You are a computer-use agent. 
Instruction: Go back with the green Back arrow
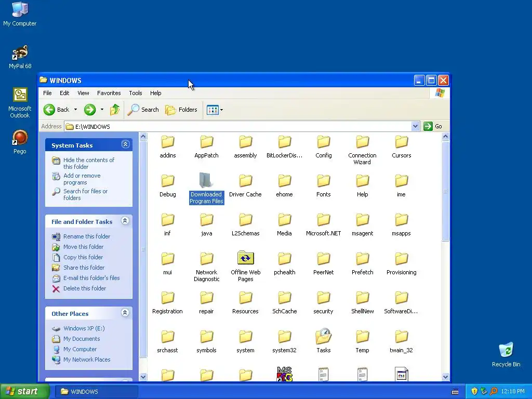click(x=56, y=110)
